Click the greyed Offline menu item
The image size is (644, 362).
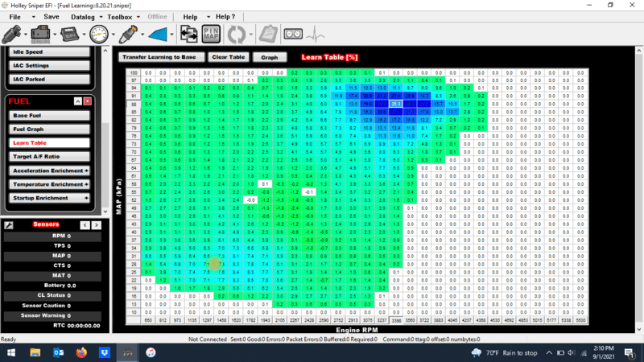point(157,17)
